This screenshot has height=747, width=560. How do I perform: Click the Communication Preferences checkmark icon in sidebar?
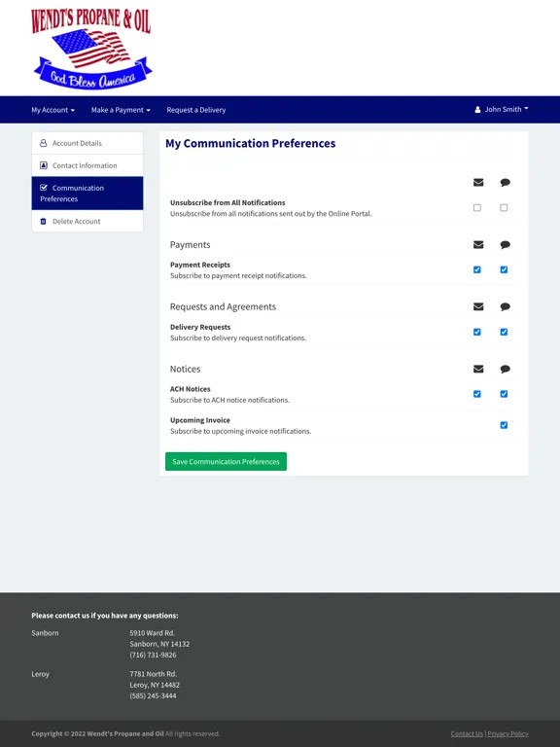[x=44, y=188]
